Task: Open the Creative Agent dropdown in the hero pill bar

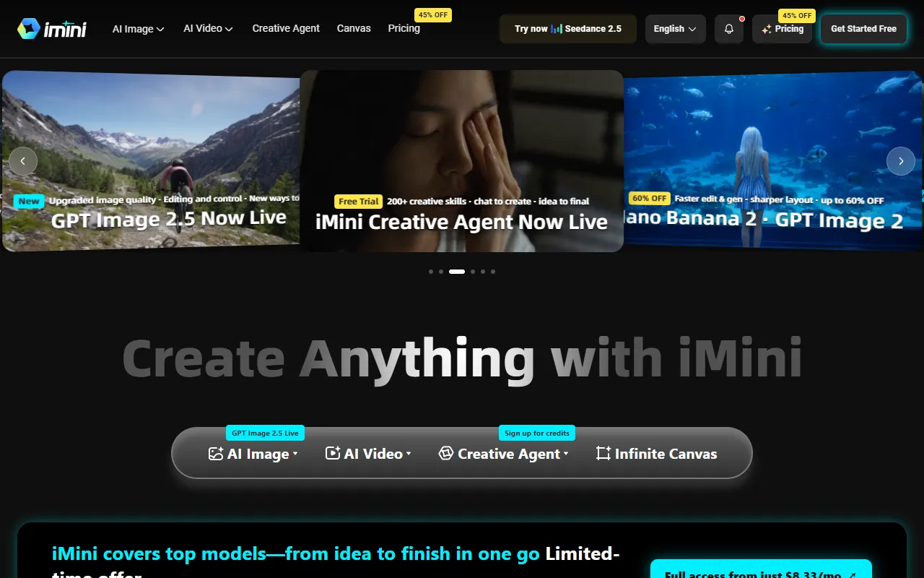Action: pyautogui.click(x=504, y=454)
